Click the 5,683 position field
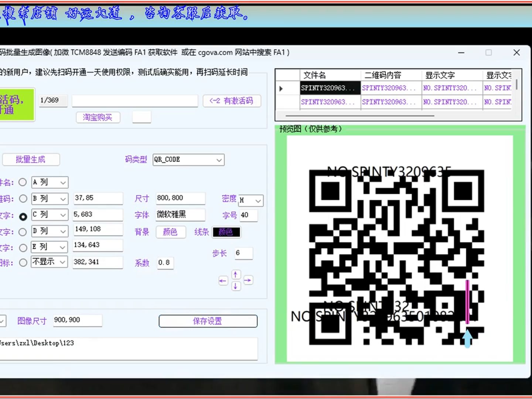Screen dimensions: 532x399 (x=98, y=215)
